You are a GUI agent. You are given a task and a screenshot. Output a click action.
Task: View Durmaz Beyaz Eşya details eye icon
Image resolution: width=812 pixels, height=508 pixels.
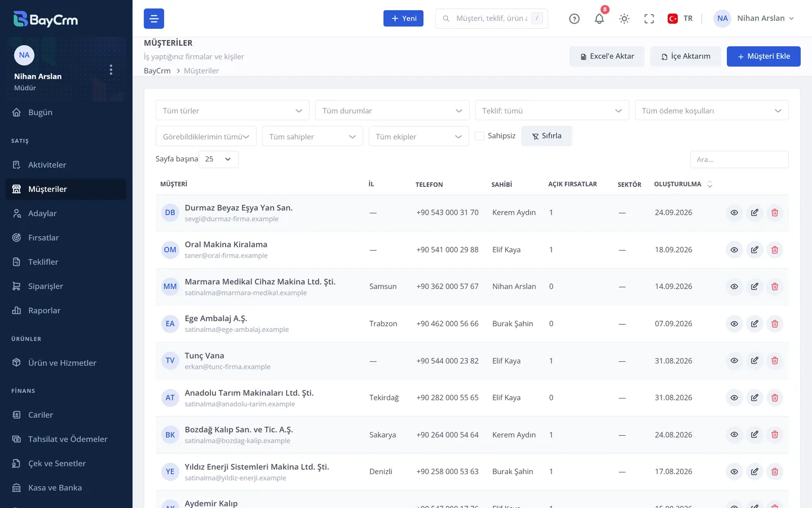734,213
